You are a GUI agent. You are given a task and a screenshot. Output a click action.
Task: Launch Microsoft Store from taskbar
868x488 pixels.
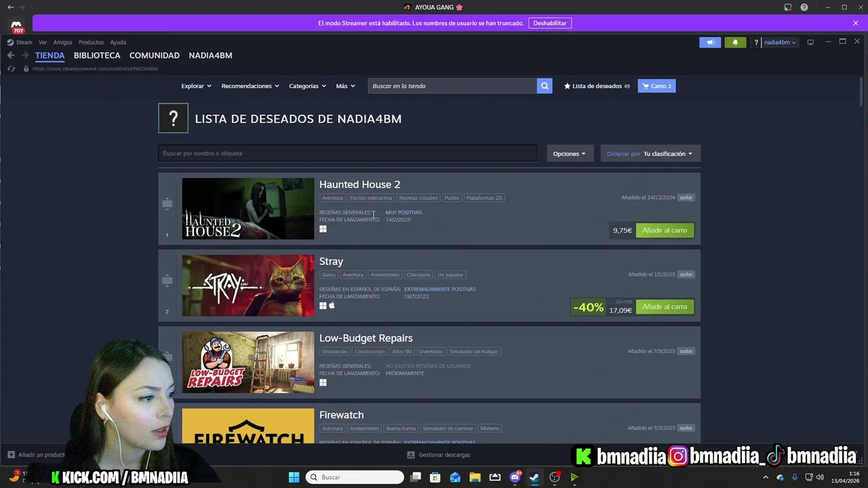pos(435,477)
